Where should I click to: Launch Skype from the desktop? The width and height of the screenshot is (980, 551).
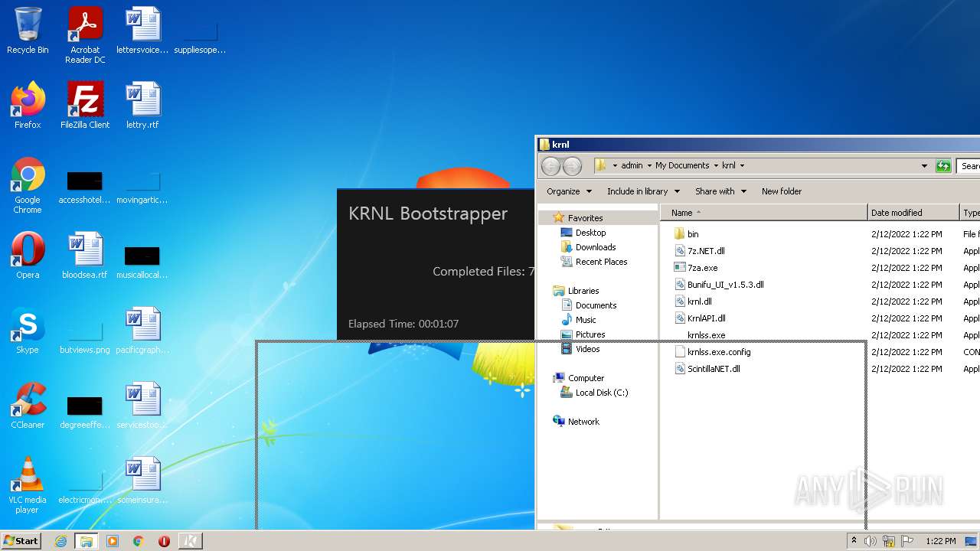coord(28,330)
